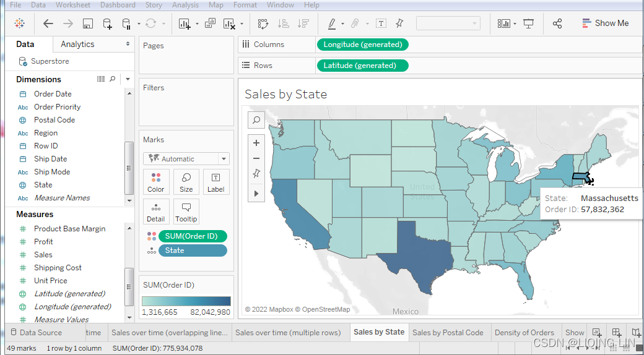Select the State pill on Marks card
Viewport: 644px width, 355px height.
(x=193, y=250)
